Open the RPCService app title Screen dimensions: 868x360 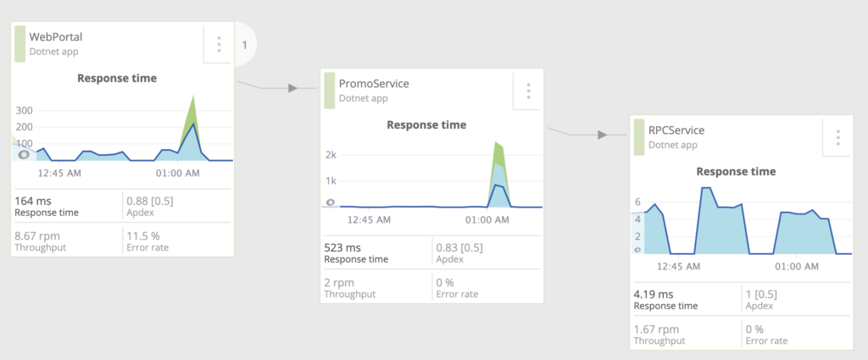(x=676, y=130)
